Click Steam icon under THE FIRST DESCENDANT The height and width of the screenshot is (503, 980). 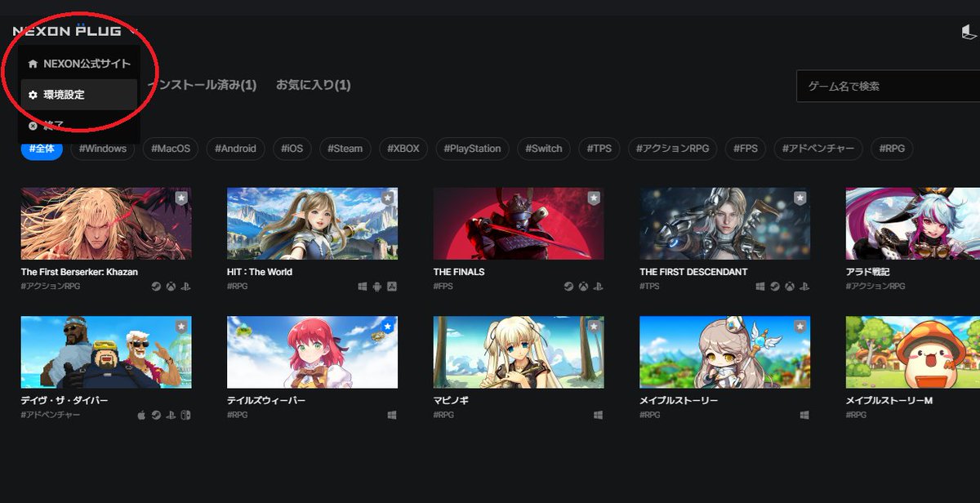775,287
